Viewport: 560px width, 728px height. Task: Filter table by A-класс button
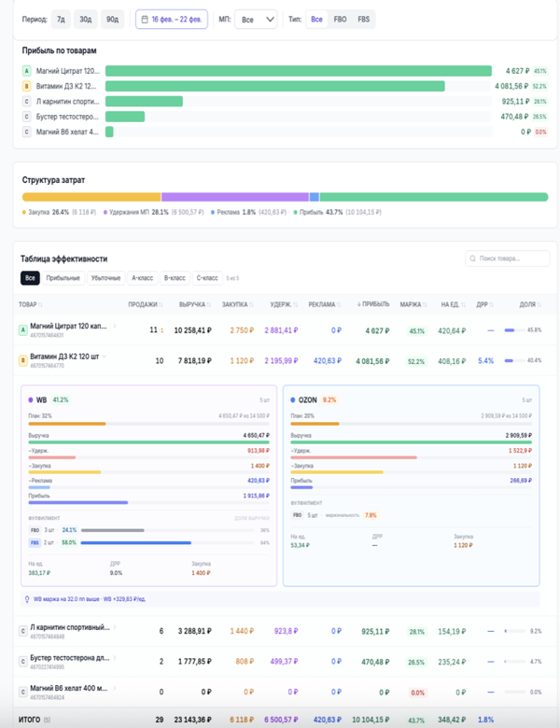[142, 278]
